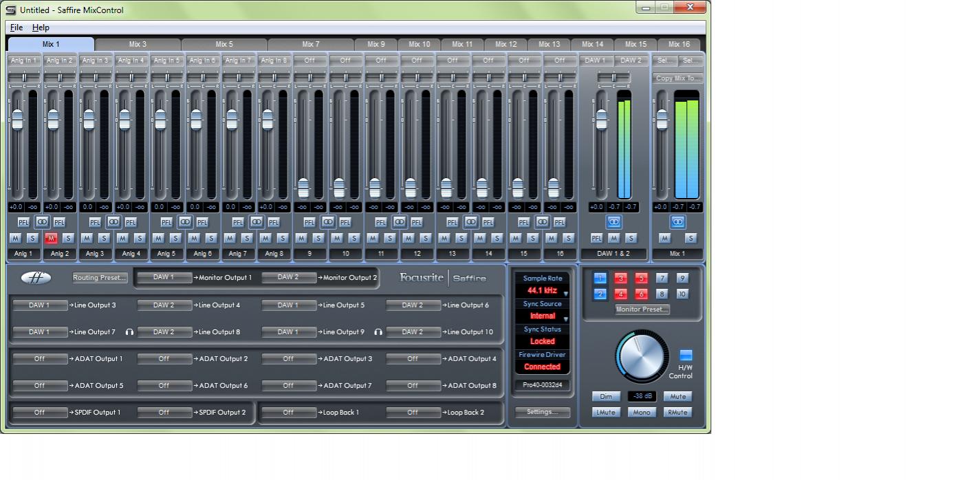The height and width of the screenshot is (480, 980).
Task: Open the Sample Rate 44.1 kHz dropdown
Action: 543,291
